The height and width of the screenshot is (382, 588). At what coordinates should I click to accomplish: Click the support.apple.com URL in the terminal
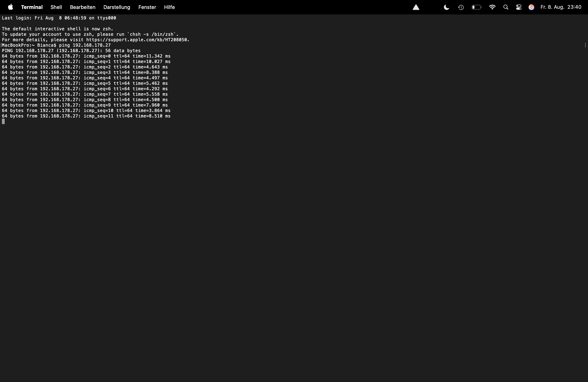coord(137,40)
